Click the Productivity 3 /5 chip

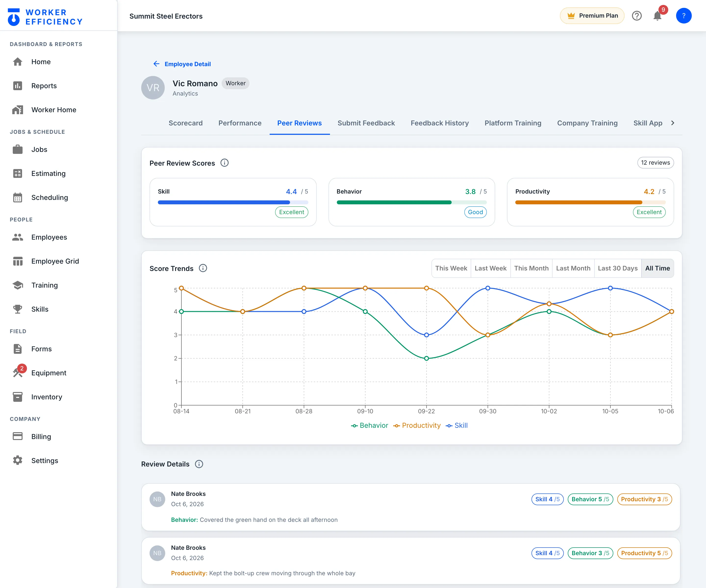pos(644,499)
